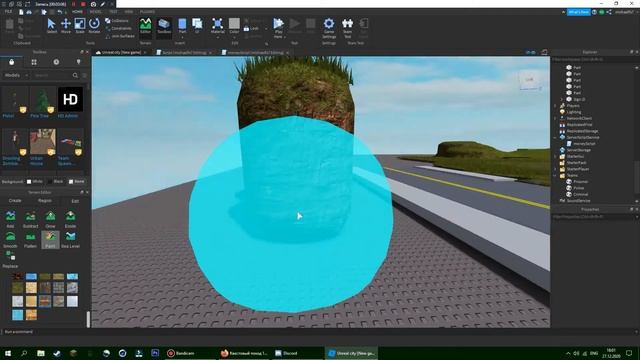
Task: Select the Replace terrain tool
Action: (10, 260)
